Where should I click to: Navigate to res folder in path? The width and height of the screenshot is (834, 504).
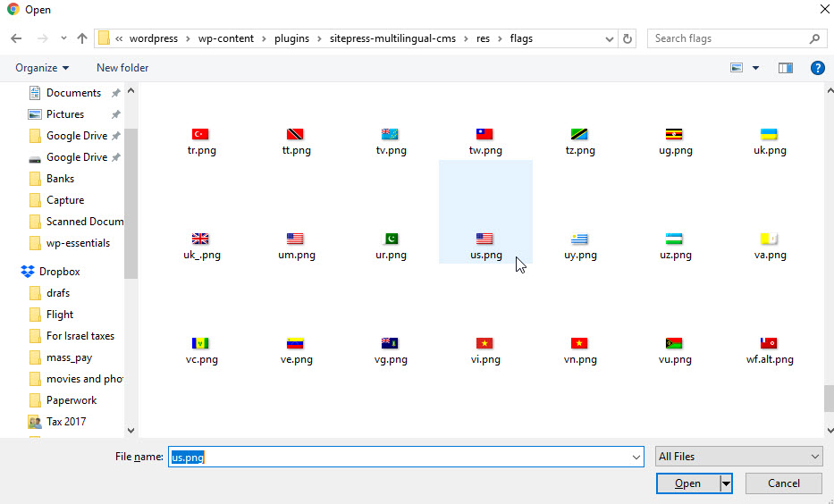[x=483, y=38]
